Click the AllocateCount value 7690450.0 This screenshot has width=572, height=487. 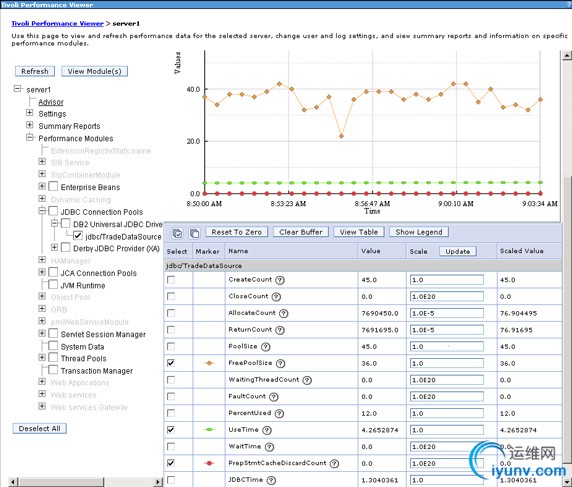coord(380,313)
